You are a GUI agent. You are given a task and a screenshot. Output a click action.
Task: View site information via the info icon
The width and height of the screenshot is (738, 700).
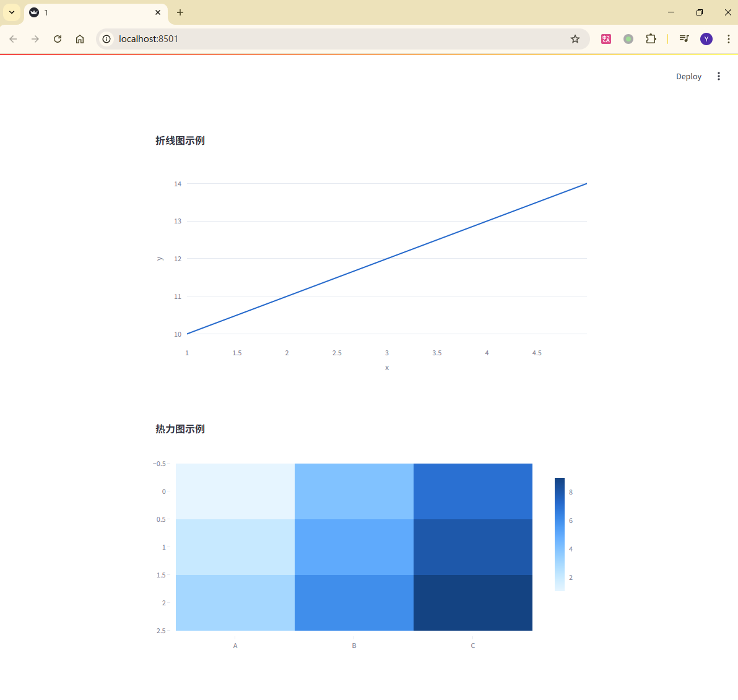[x=106, y=38]
